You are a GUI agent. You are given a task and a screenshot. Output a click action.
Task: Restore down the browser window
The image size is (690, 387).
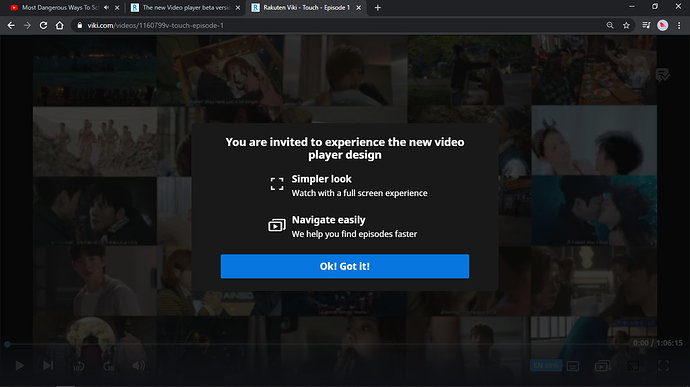coord(655,7)
